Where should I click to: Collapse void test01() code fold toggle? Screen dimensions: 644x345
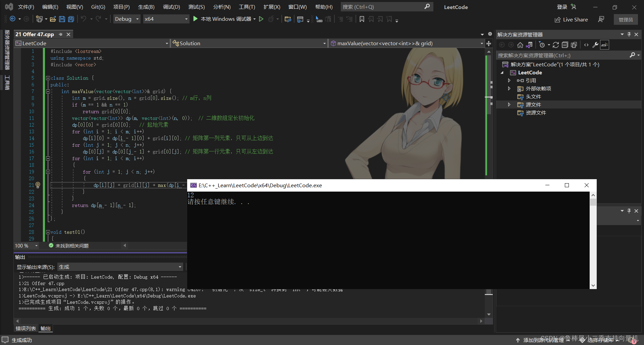(48, 232)
